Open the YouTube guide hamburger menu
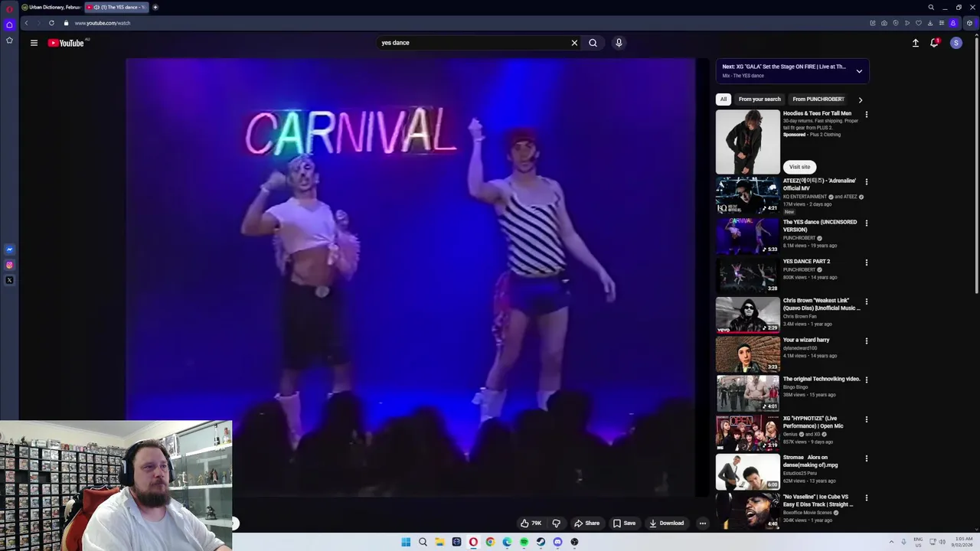 [34, 43]
